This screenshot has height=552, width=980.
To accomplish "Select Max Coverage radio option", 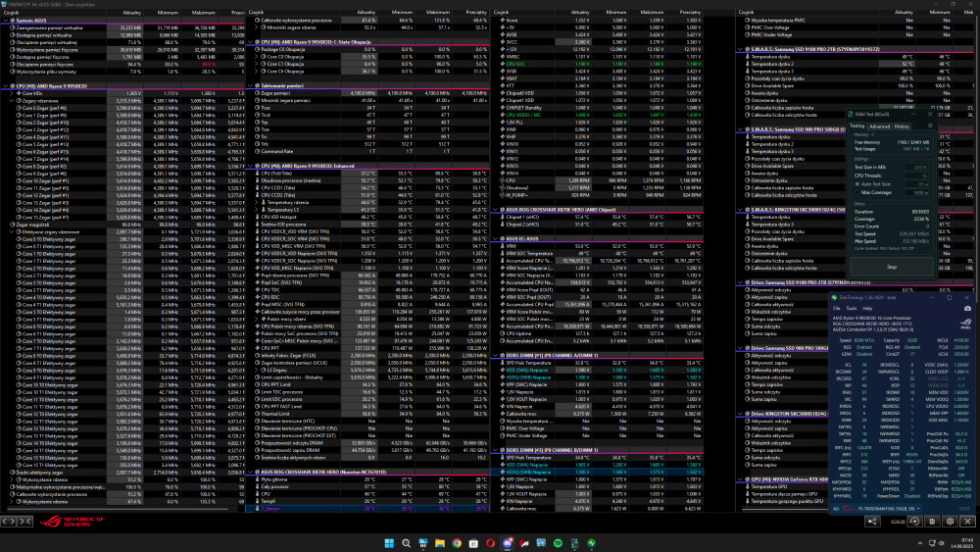I will pos(859,191).
